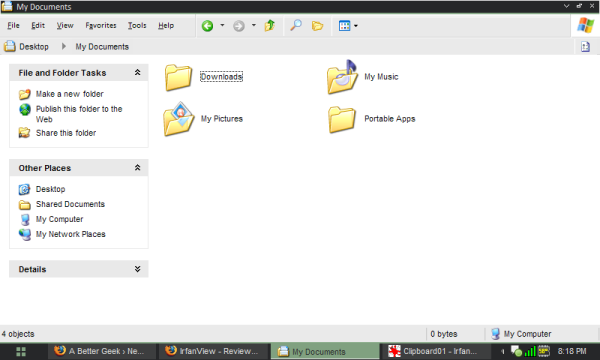This screenshot has height=360, width=600.
Task: Open the Tools menu
Action: (137, 26)
